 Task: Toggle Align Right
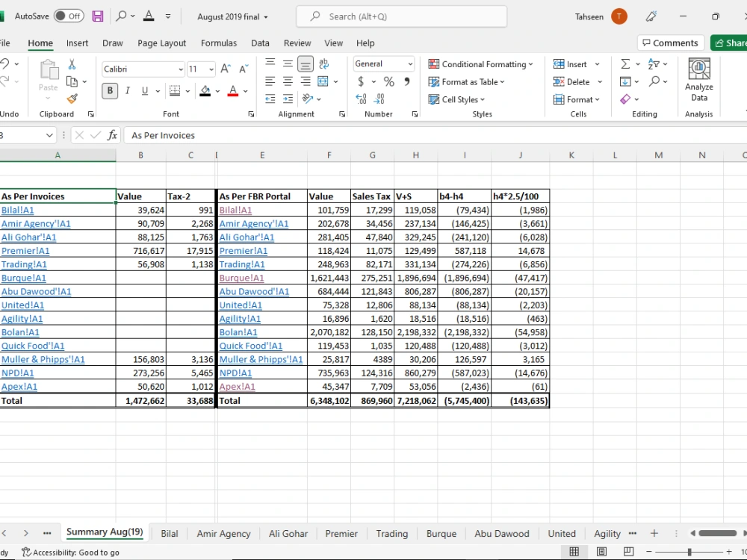click(306, 81)
